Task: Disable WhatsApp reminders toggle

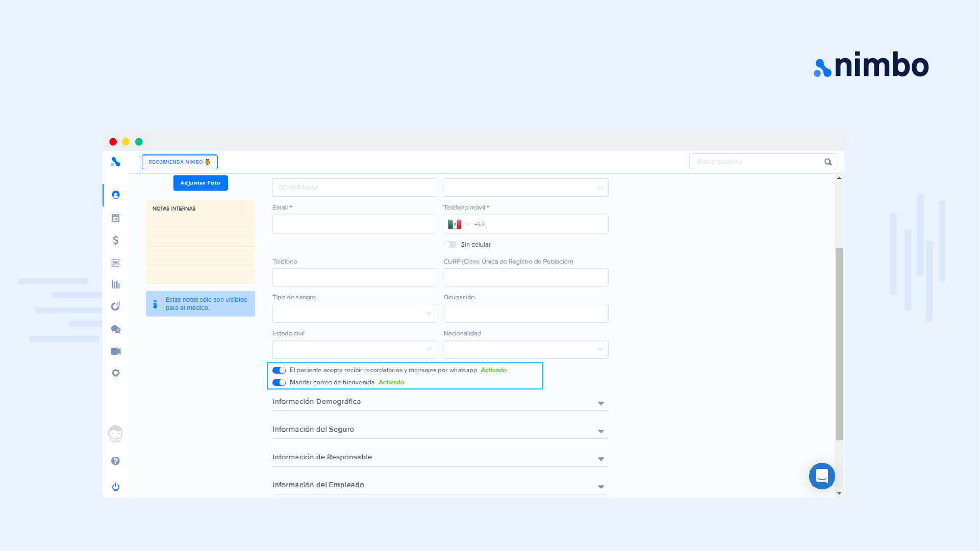Action: coord(279,371)
